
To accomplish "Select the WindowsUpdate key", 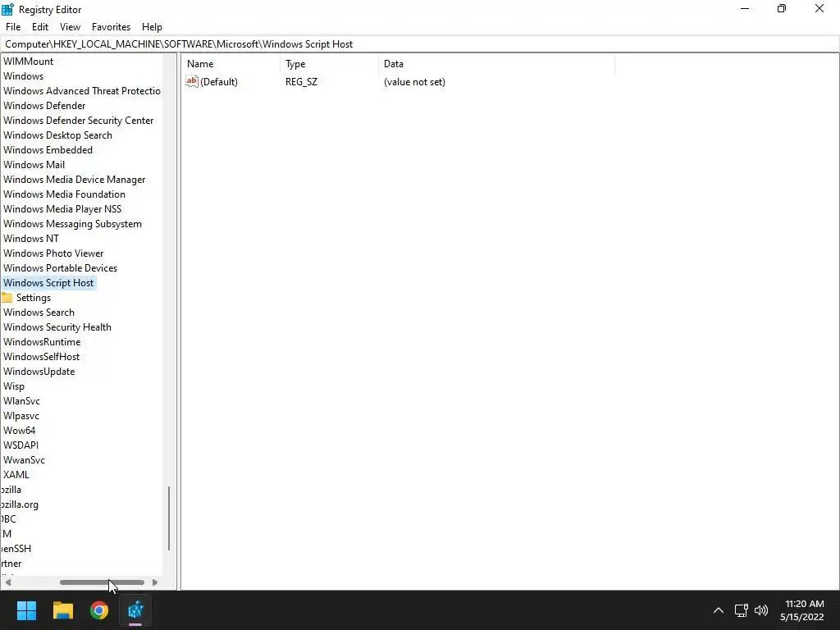I will click(x=39, y=372).
